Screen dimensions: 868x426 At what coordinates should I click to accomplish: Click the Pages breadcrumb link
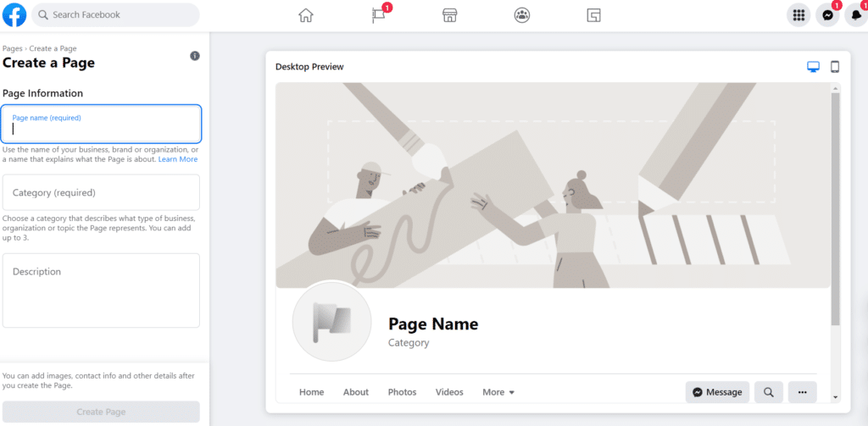point(13,48)
